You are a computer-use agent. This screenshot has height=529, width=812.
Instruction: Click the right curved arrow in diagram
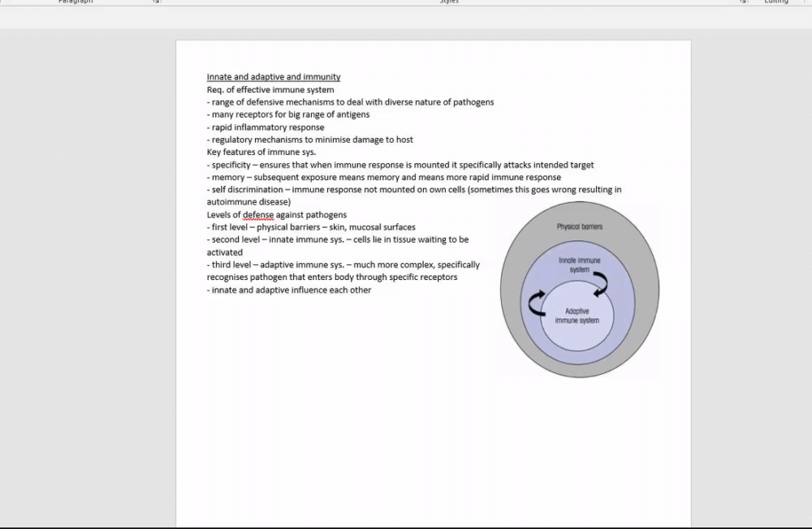600,285
